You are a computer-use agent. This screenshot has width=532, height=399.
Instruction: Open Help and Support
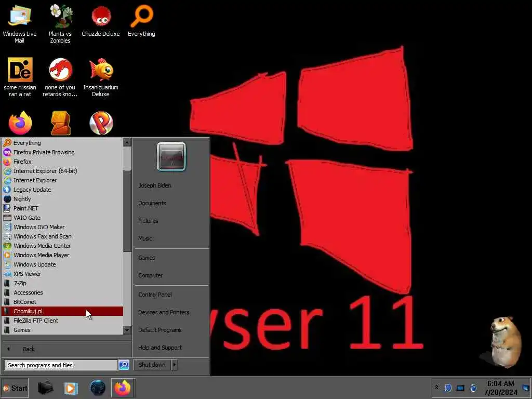[171, 348]
